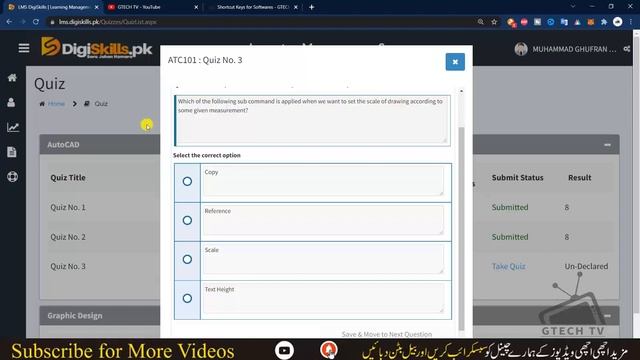Open a new browser tab
Screen dimensions: 640x360
point(311,7)
